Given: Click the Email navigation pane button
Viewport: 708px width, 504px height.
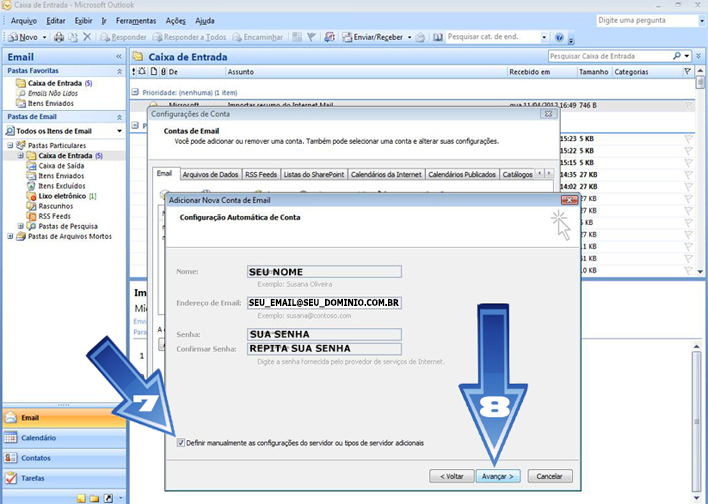Looking at the screenshot, I should click(x=64, y=418).
